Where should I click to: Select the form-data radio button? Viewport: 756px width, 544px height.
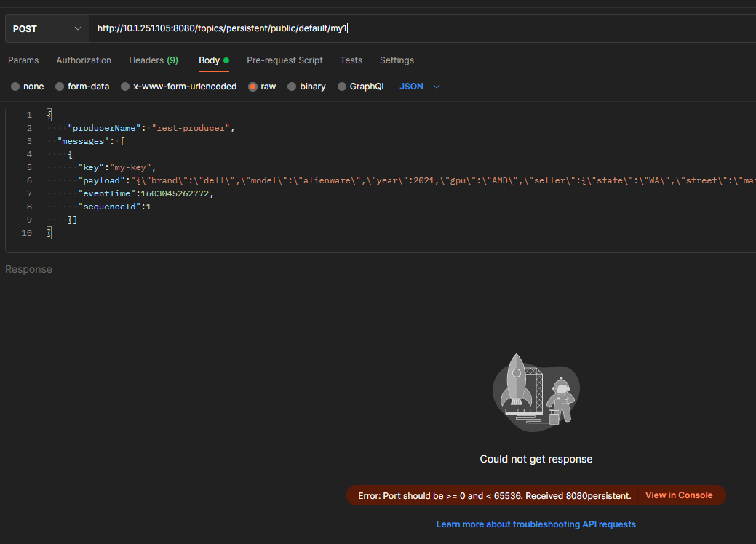click(x=60, y=87)
